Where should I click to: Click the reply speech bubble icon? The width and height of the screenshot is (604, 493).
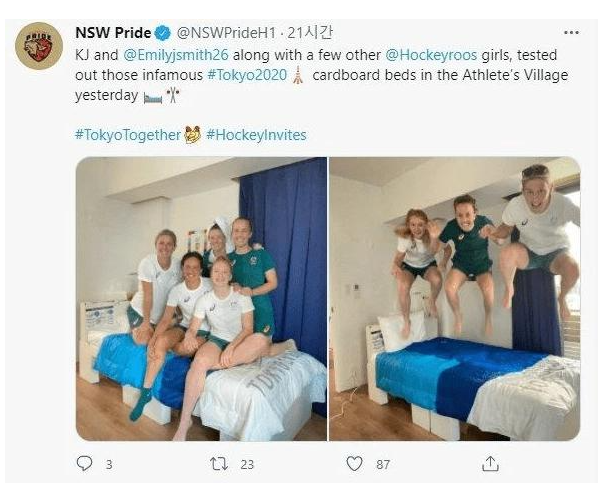click(84, 463)
